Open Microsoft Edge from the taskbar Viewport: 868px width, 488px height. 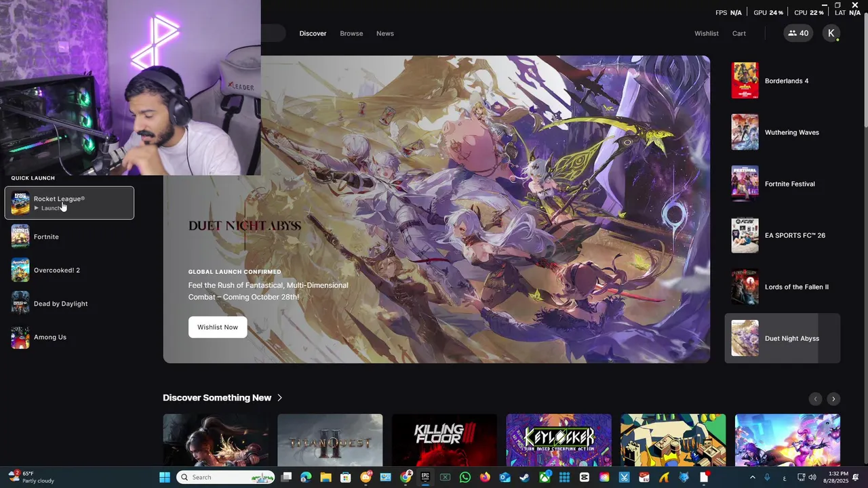306,477
